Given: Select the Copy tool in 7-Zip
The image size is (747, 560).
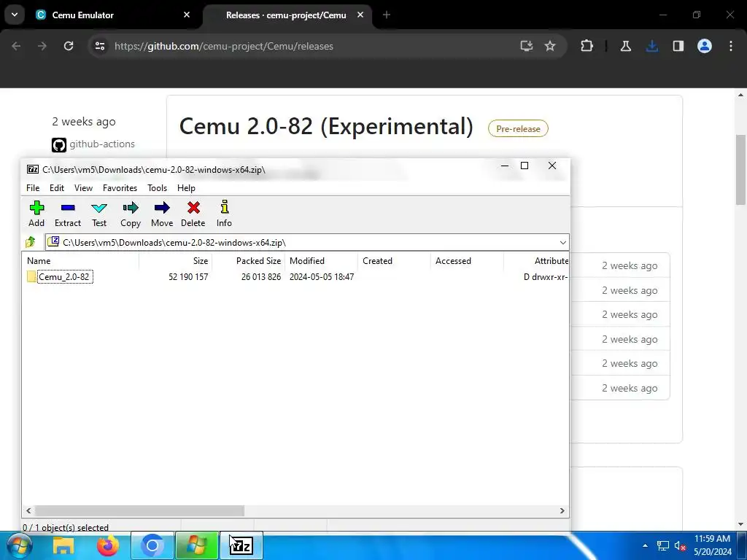Looking at the screenshot, I should tap(131, 214).
